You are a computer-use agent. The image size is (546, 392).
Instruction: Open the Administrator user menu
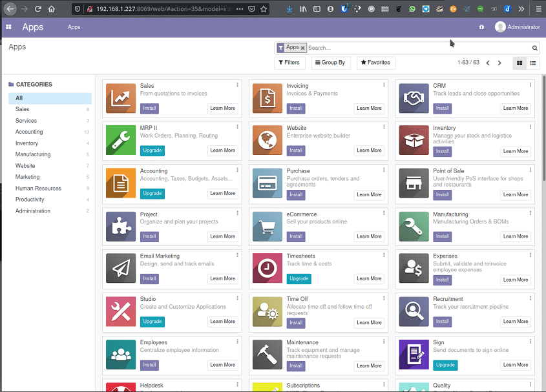pos(518,27)
